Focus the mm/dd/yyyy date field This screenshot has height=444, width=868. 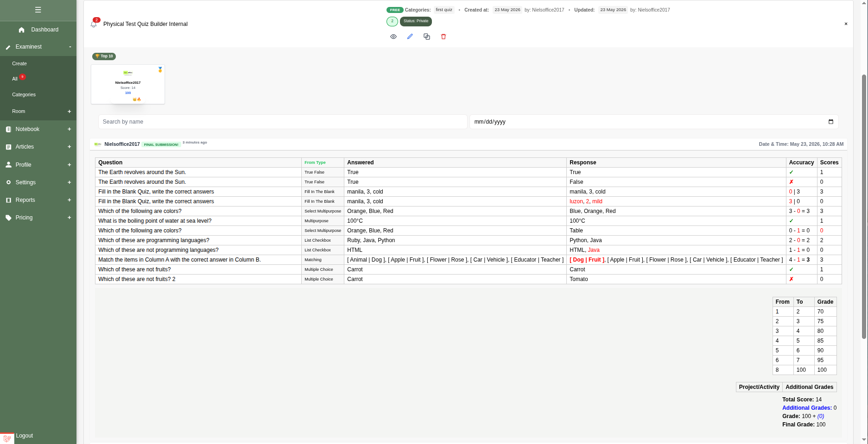tap(654, 122)
